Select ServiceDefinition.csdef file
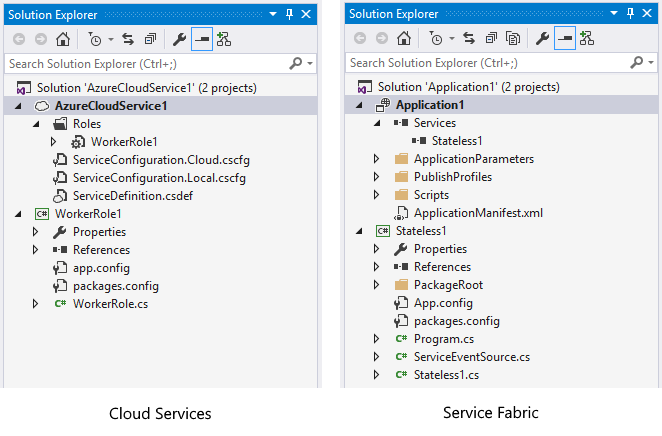The width and height of the screenshot is (662, 436). pyautogui.click(x=130, y=195)
